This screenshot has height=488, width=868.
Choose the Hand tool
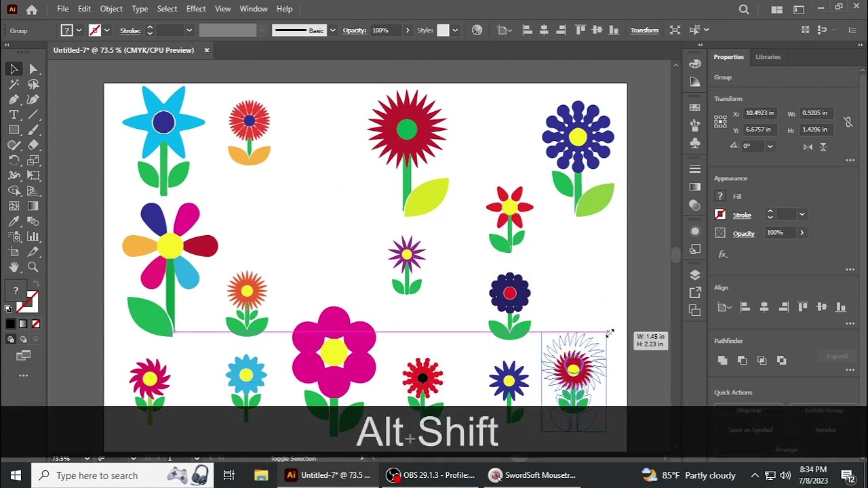pos(14,267)
